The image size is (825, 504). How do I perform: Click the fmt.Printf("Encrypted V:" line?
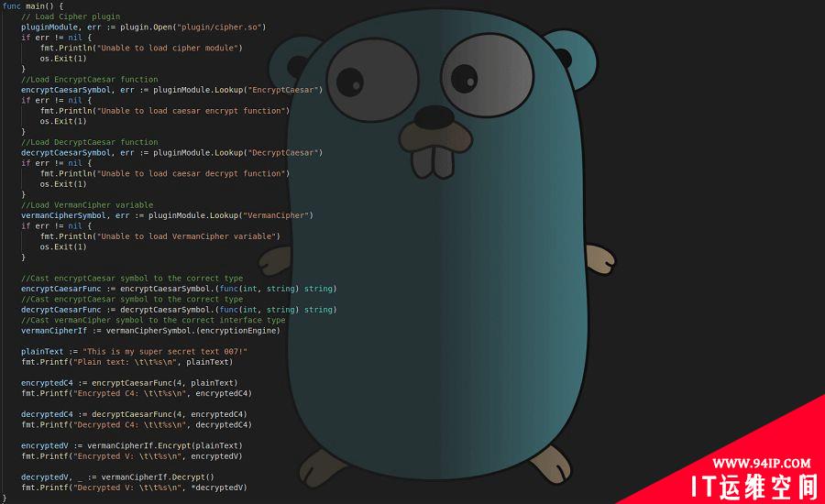(132, 456)
